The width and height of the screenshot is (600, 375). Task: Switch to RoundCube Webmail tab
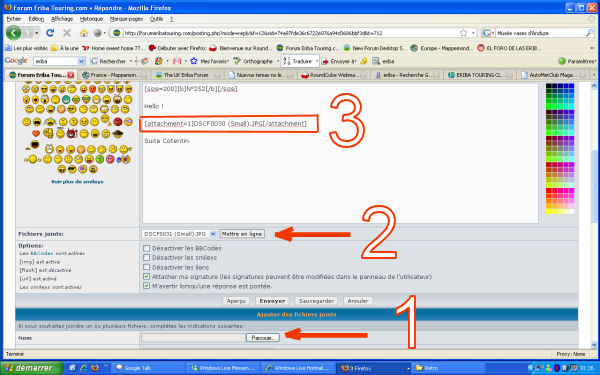[x=334, y=75]
